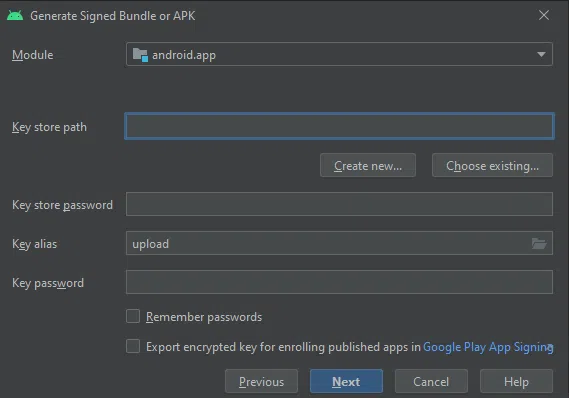Click the dialog title Generate Signed Bundle or APK
The image size is (569, 398).
pyautogui.click(x=112, y=16)
